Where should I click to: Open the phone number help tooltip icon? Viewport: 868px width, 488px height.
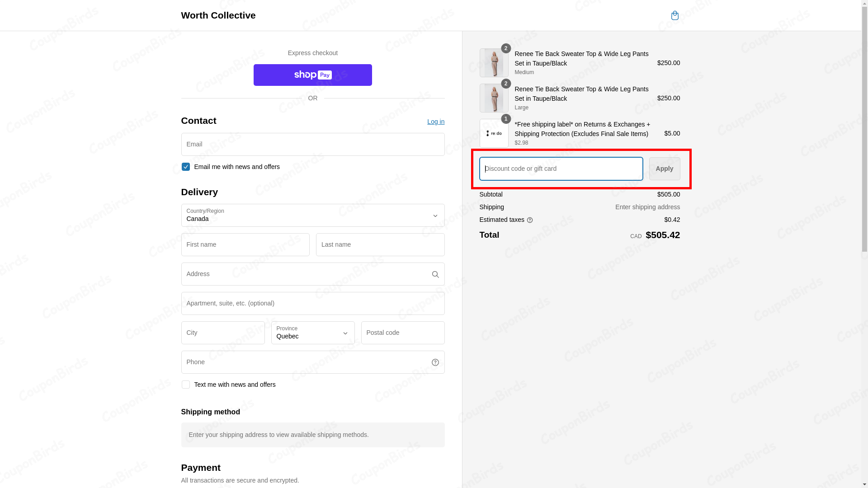[x=435, y=362]
